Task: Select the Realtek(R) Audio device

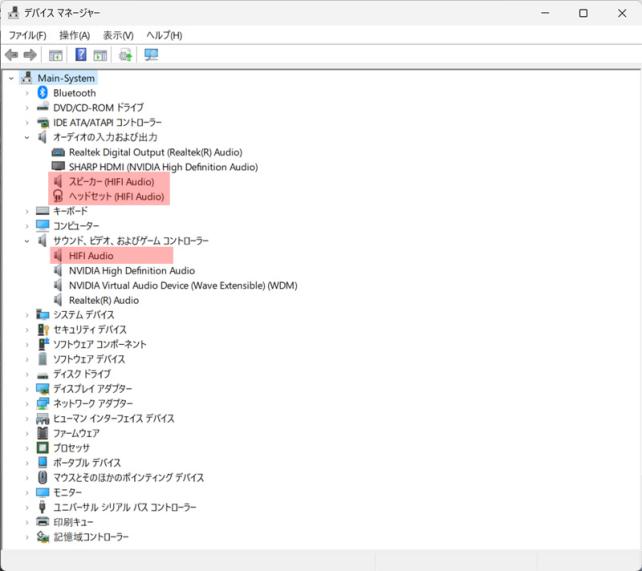Action: [x=104, y=300]
